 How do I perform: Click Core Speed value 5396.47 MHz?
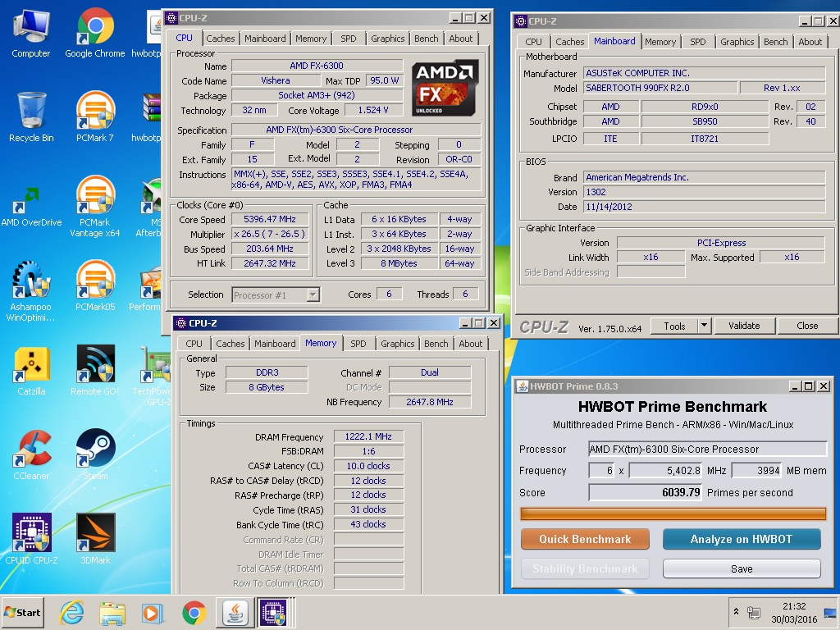coord(270,219)
